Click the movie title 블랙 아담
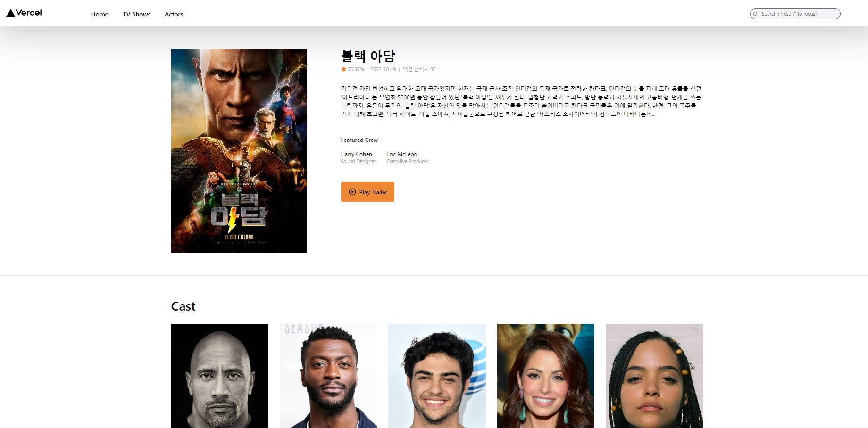 [367, 56]
